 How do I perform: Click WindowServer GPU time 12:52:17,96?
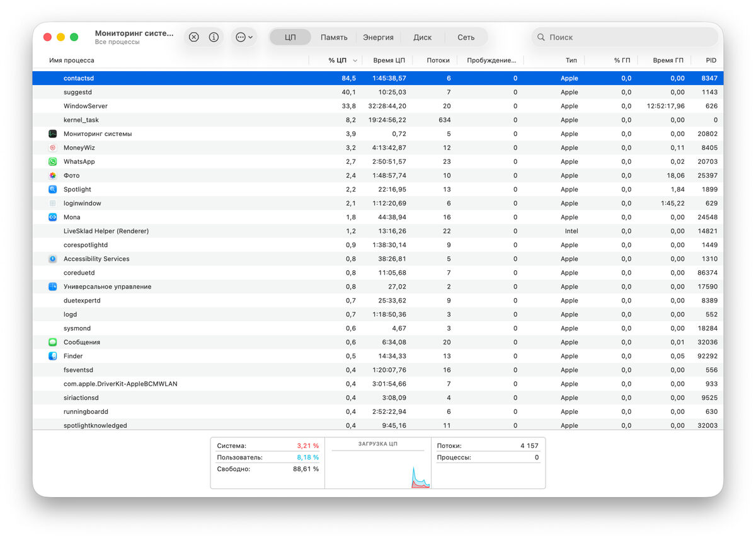pyautogui.click(x=666, y=106)
